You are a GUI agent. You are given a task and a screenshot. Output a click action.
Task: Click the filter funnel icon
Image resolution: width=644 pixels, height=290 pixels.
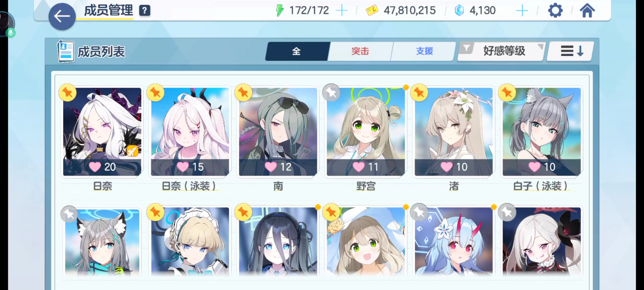click(466, 48)
